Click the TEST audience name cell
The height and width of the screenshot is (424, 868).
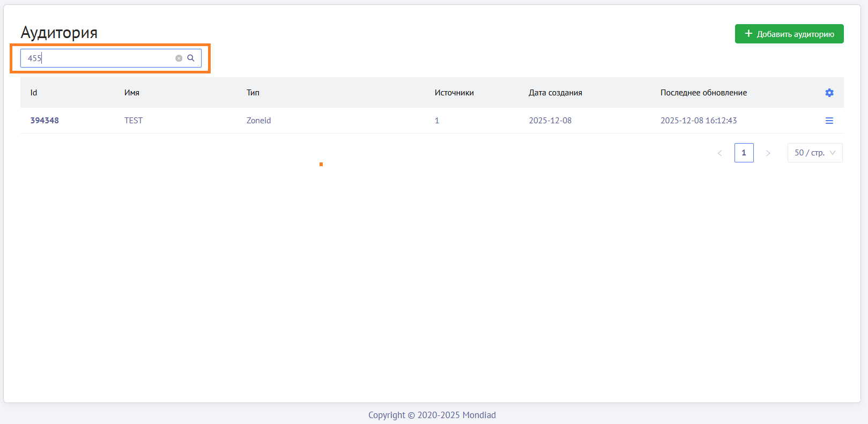click(133, 121)
